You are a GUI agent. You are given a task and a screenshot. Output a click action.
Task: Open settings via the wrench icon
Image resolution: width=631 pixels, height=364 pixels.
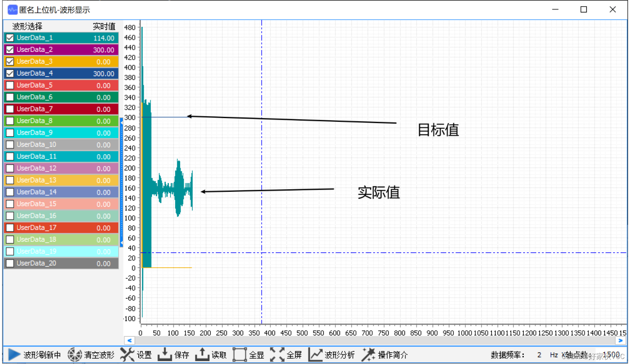(x=127, y=355)
